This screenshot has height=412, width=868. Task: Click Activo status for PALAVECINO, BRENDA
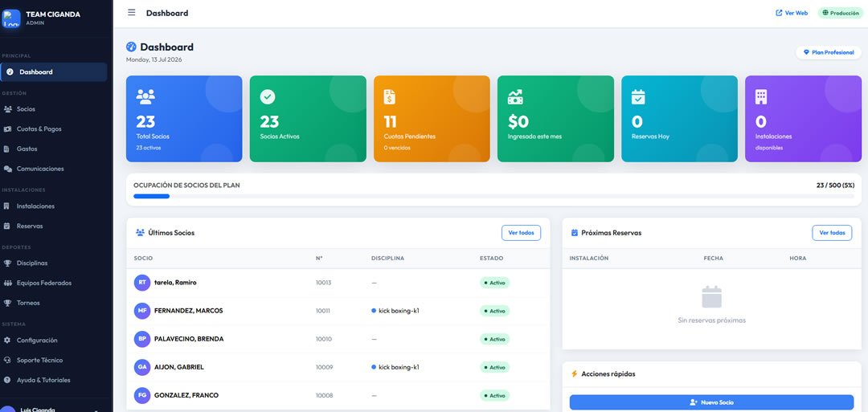coord(494,339)
